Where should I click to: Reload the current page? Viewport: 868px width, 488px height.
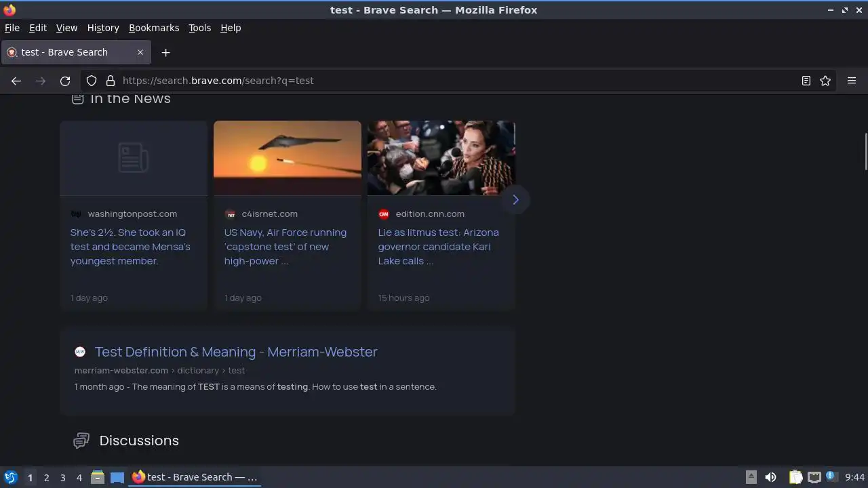pyautogui.click(x=65, y=81)
